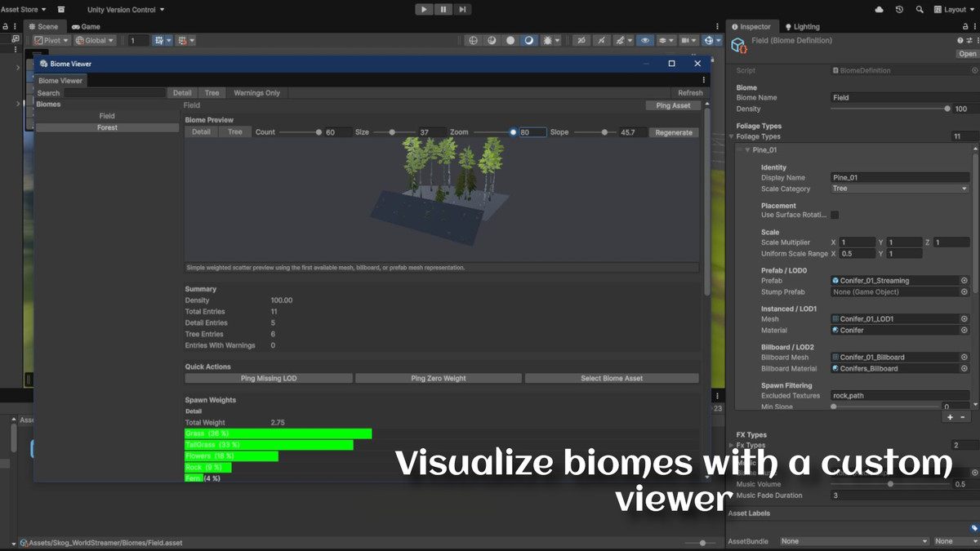Click the Ping Zero Weight button
This screenshot has height=551, width=980.
click(439, 379)
